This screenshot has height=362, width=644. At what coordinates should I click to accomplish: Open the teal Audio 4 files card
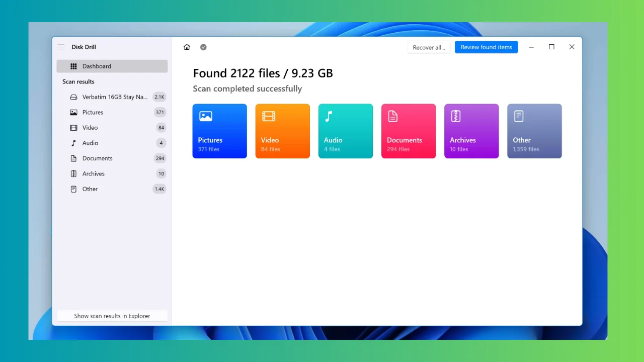[x=346, y=131]
